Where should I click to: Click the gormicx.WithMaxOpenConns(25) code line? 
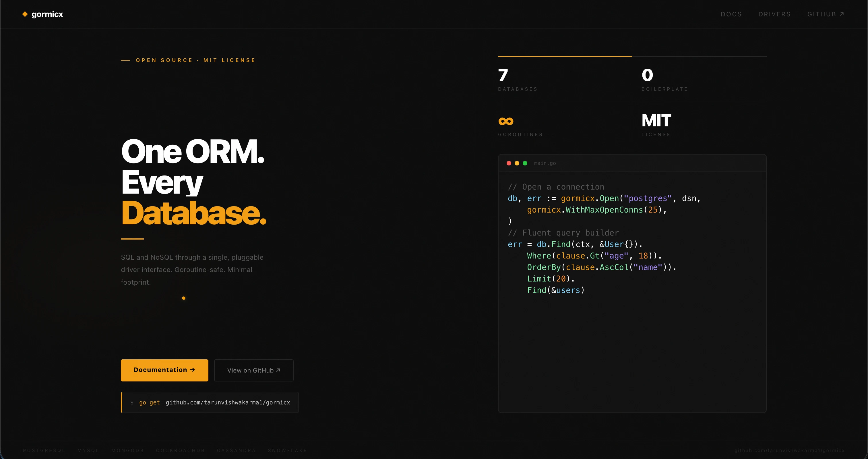(x=597, y=210)
